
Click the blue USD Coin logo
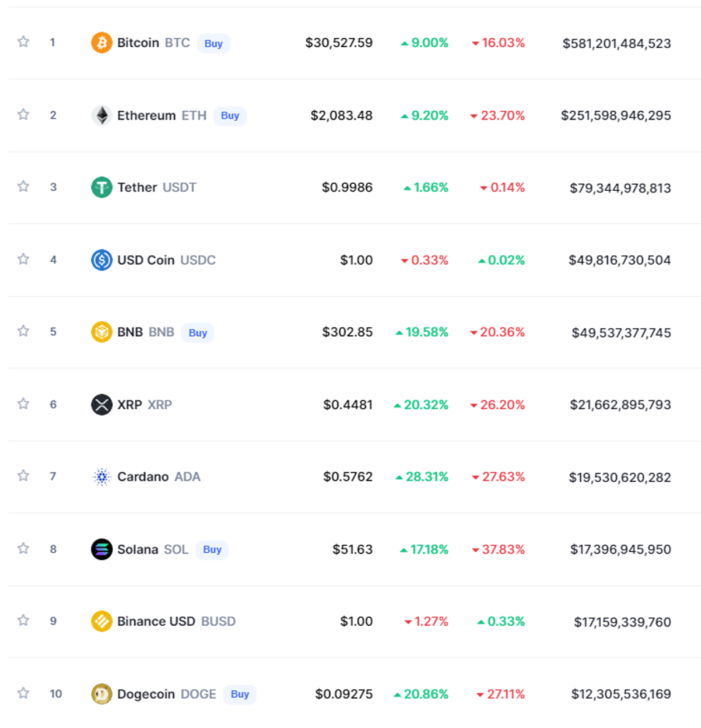[x=102, y=260]
